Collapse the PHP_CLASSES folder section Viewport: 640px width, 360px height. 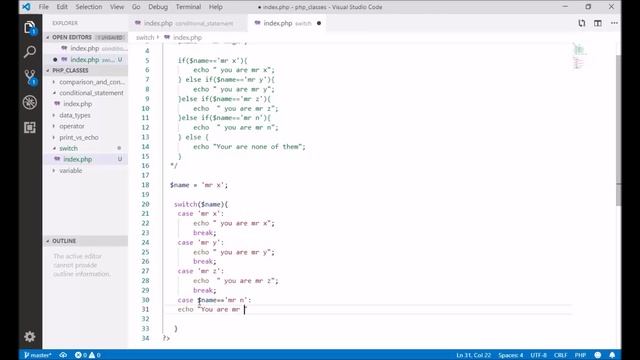(85, 70)
